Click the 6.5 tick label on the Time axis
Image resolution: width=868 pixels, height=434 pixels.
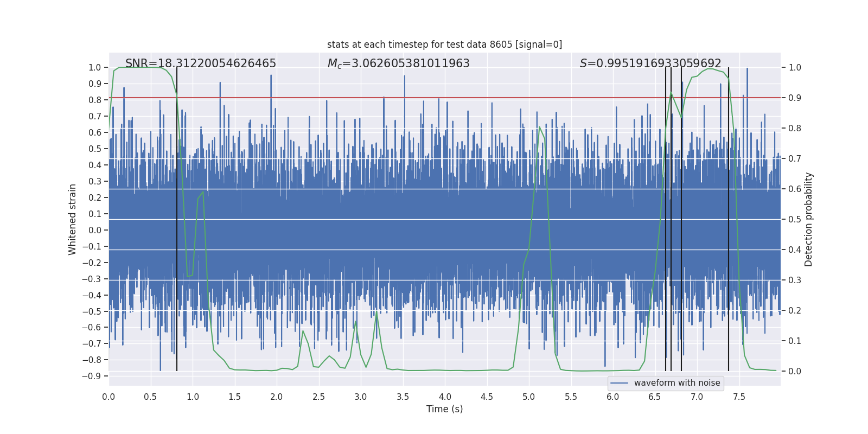point(655,397)
